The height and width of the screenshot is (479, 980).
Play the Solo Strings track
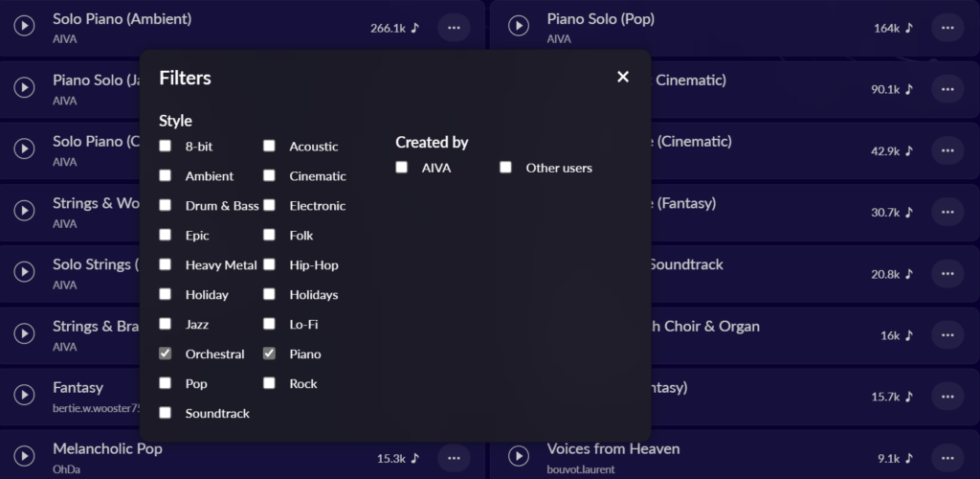[x=24, y=272]
